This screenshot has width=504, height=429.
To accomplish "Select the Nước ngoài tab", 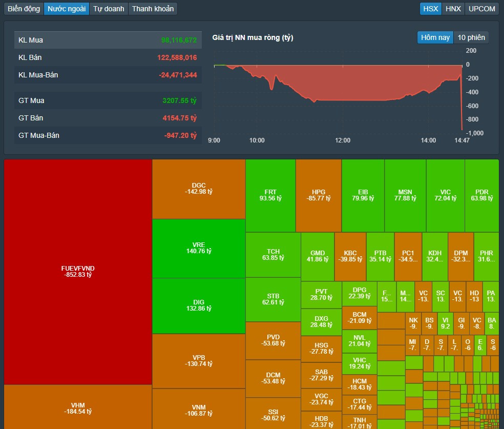I will (67, 9).
